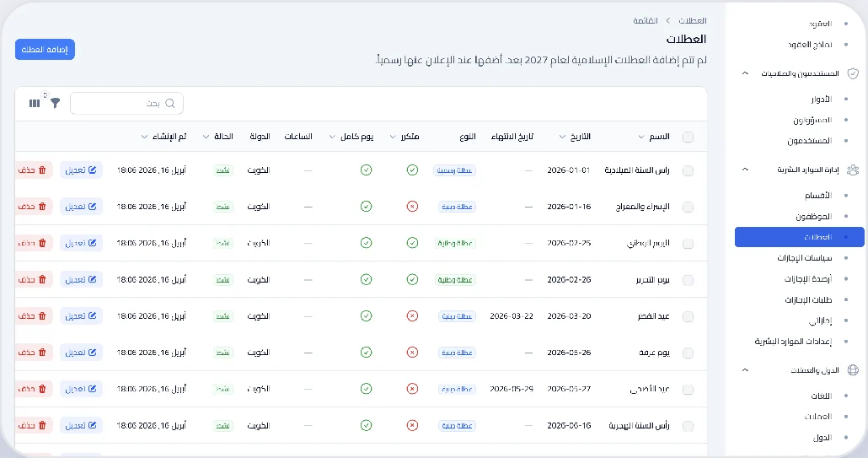This screenshot has width=868, height=458.
Task: Click the red recurring X in عيد الفطر row
Action: coord(412,316)
